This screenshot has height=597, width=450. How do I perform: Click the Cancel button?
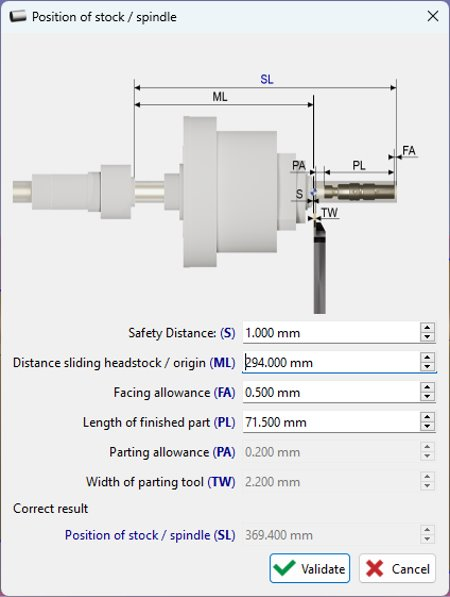pos(397,568)
